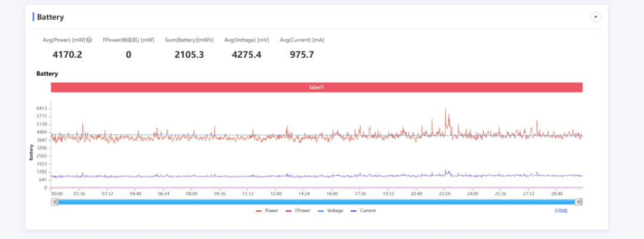Click the 08:00 time axis label
This screenshot has height=239, width=644.
191,194
